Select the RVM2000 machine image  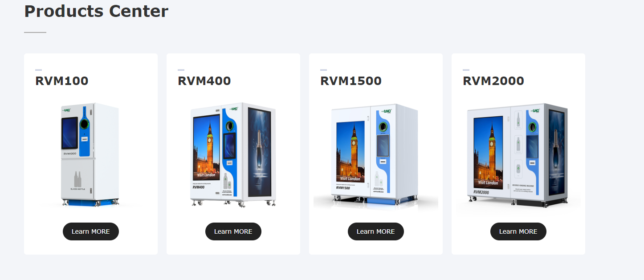tap(518, 156)
